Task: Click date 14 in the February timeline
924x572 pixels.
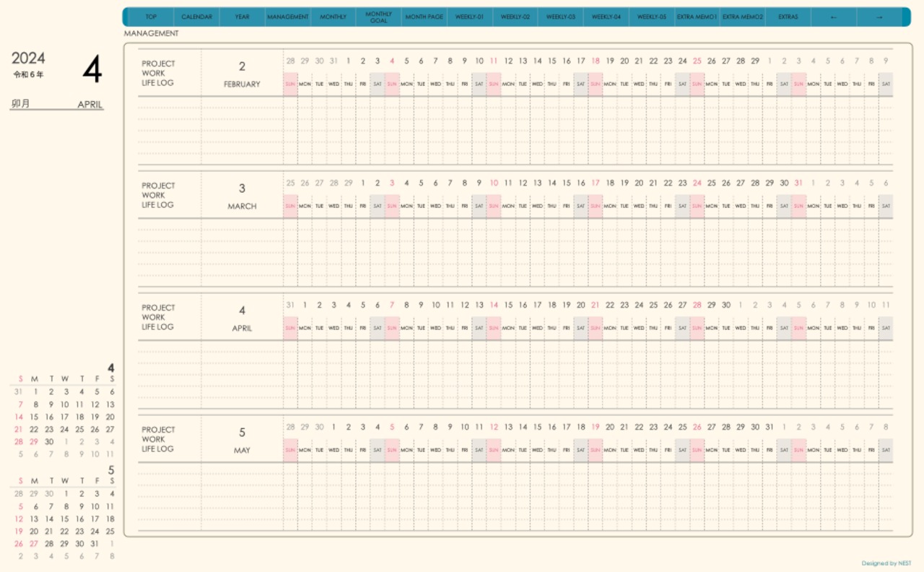Action: pos(537,61)
